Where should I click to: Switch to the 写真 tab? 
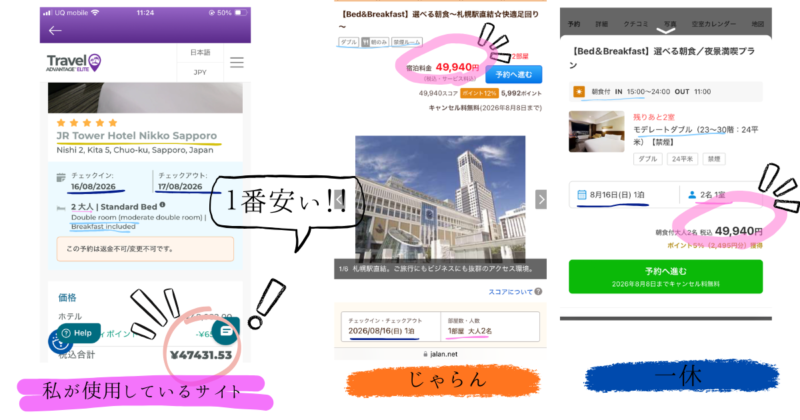coord(670,24)
